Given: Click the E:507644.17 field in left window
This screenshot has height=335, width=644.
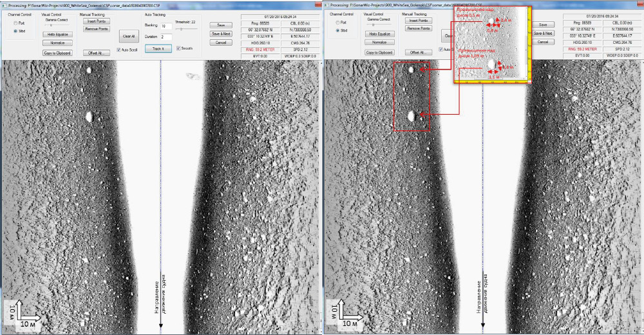Looking at the screenshot, I should pyautogui.click(x=299, y=37).
